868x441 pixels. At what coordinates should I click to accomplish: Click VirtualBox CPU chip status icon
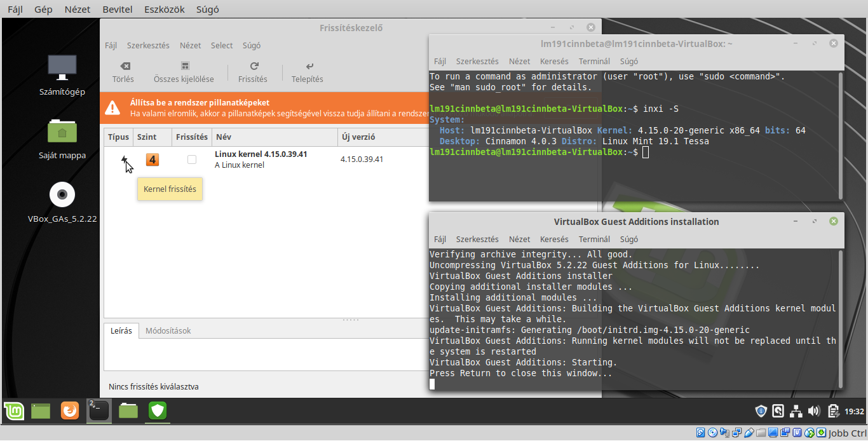[797, 433]
